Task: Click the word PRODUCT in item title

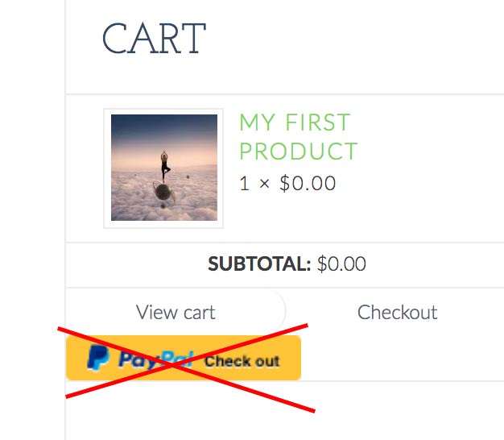Action: click(298, 151)
